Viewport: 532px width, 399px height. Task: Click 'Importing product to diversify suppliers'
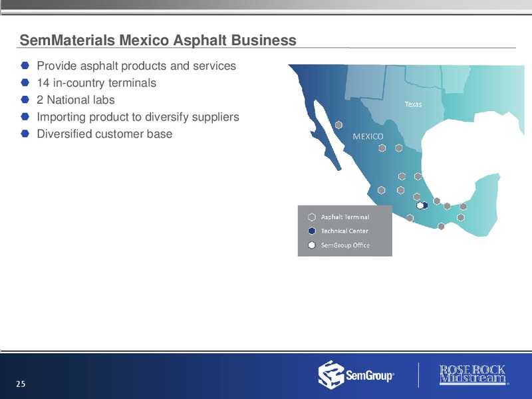(x=138, y=117)
